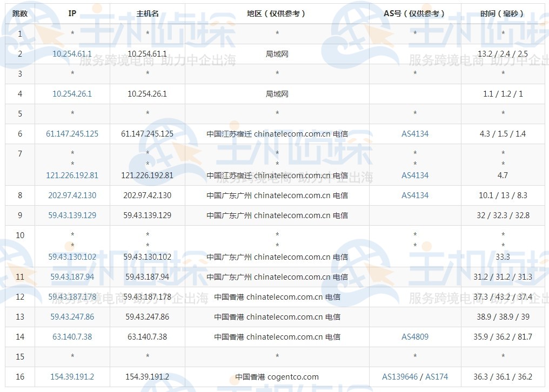Click AS4134 link in hop 6 row
Image resolution: width=549 pixels, height=392 pixels.
(415, 134)
